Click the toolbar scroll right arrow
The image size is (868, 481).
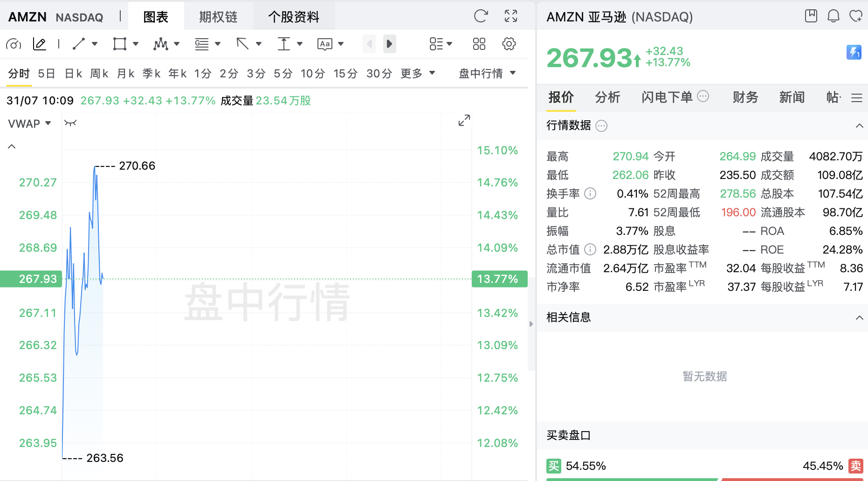tap(390, 44)
